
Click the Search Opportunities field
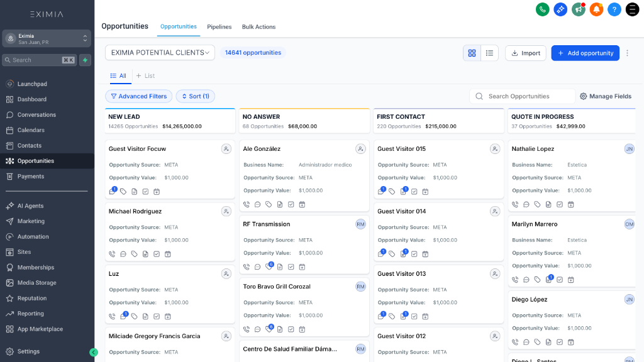(x=522, y=96)
